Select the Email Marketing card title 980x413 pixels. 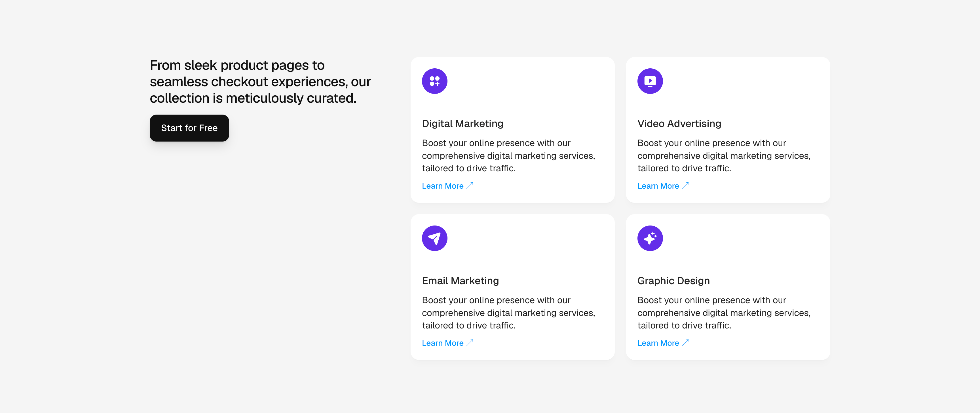coord(460,281)
